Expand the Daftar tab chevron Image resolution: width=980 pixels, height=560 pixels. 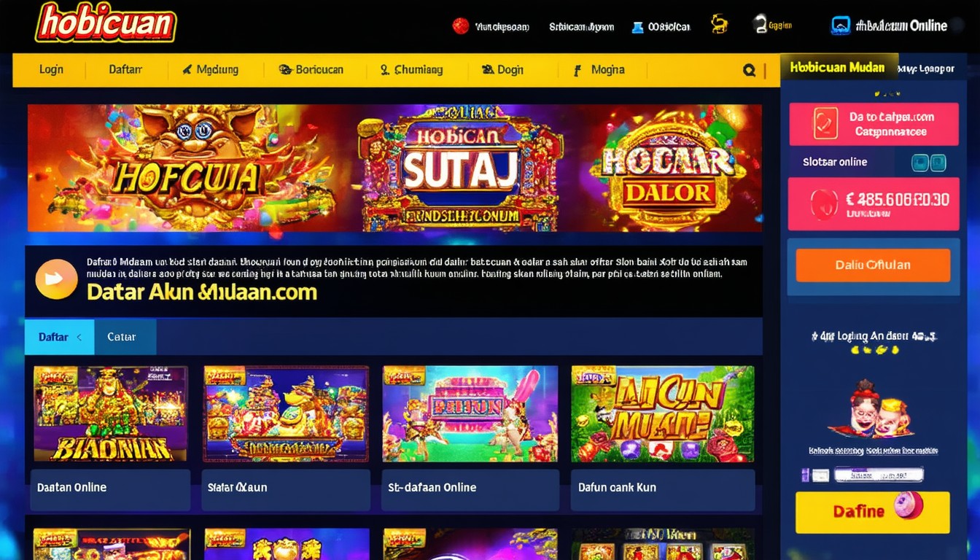(x=79, y=337)
